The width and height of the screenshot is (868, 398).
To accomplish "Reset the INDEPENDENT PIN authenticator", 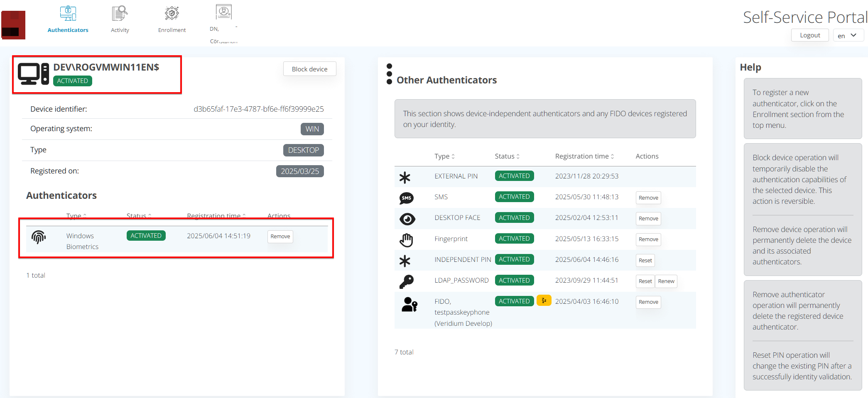I will click(645, 260).
